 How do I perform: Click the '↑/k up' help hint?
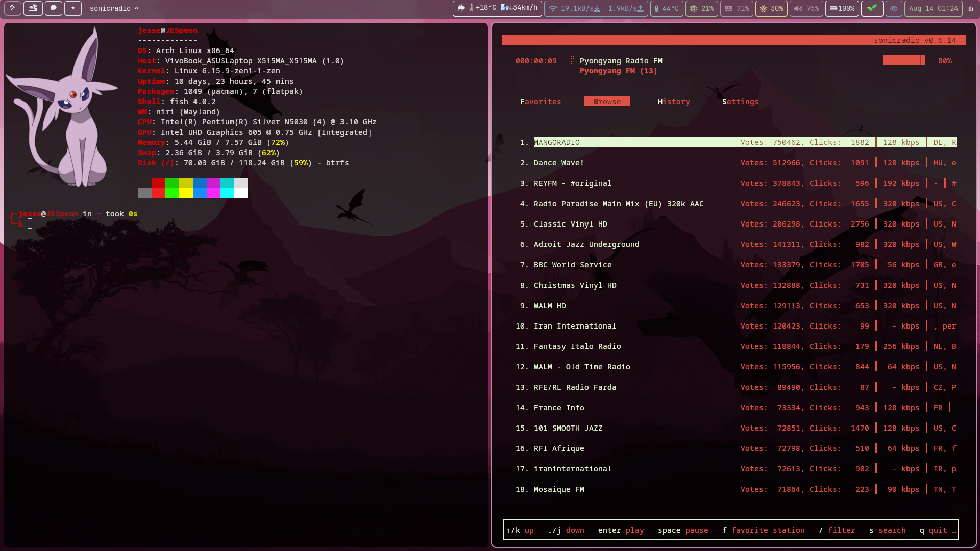click(x=520, y=530)
